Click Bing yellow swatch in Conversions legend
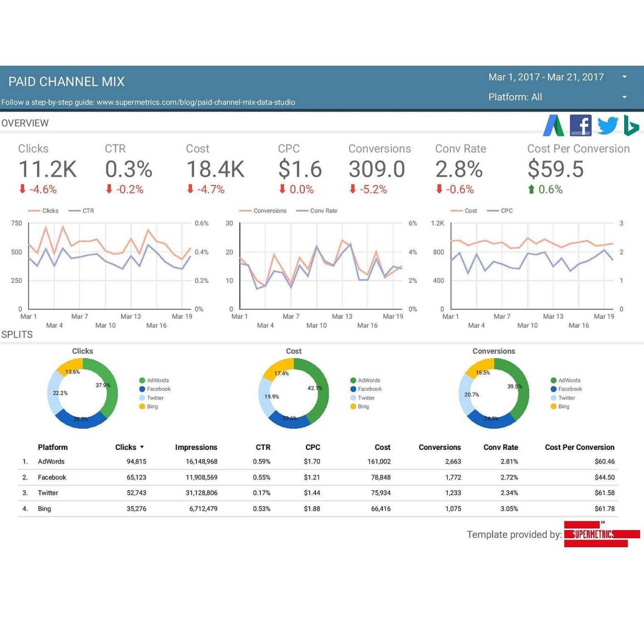Image resolution: width=644 pixels, height=644 pixels. point(553,407)
